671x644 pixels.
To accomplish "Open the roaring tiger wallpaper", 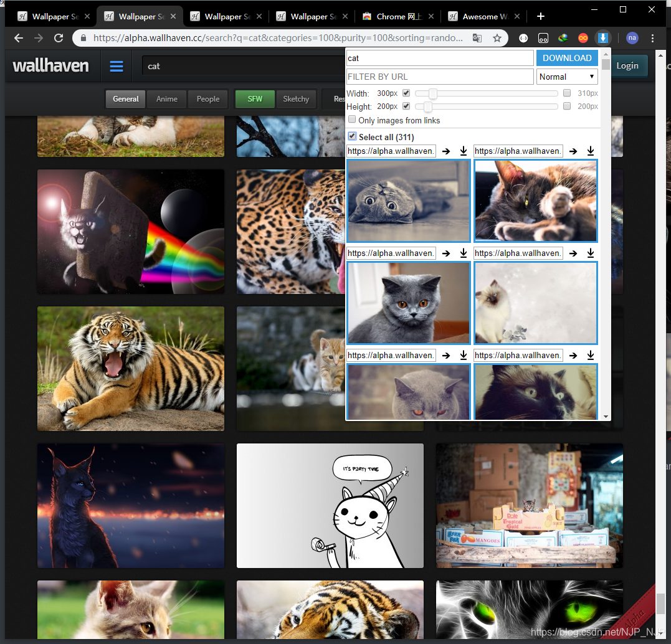I will coord(130,369).
